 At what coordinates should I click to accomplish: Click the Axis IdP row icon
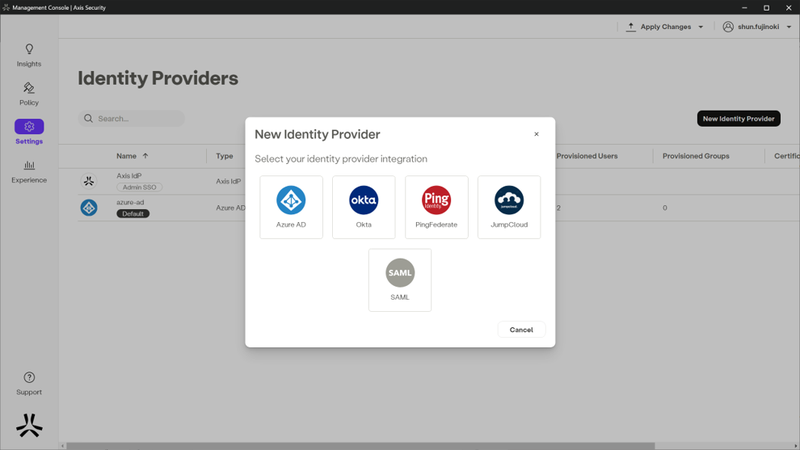point(89,181)
